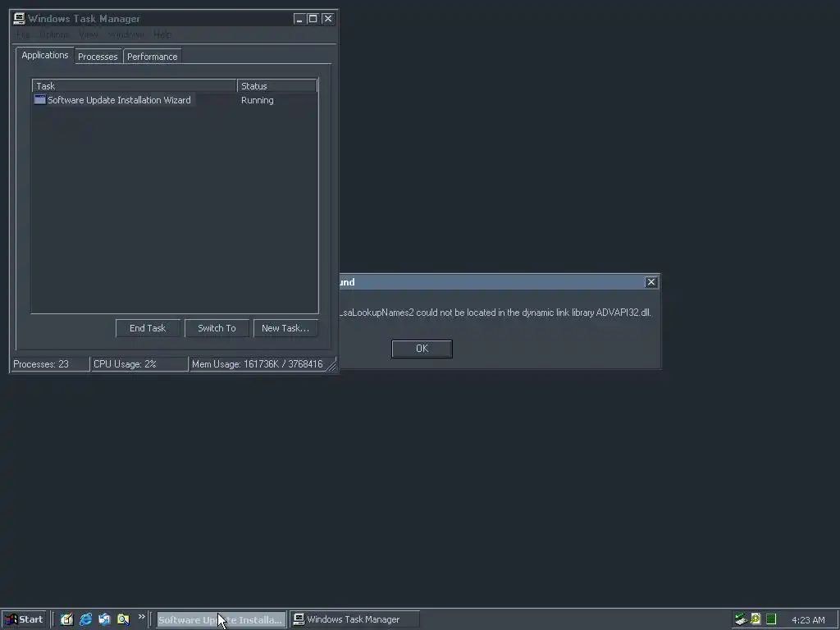This screenshot has height=630, width=840.
Task: Minimize the Windows Task Manager window
Action: tap(299, 19)
